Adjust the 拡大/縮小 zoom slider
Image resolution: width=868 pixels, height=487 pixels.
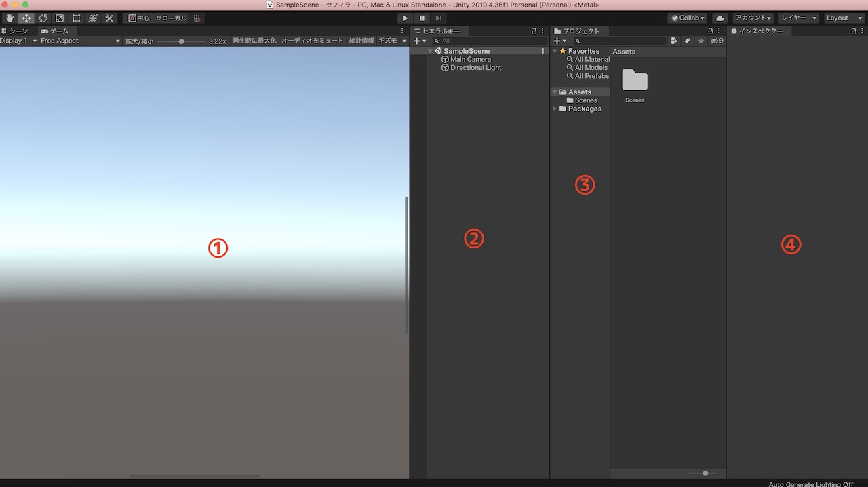181,41
